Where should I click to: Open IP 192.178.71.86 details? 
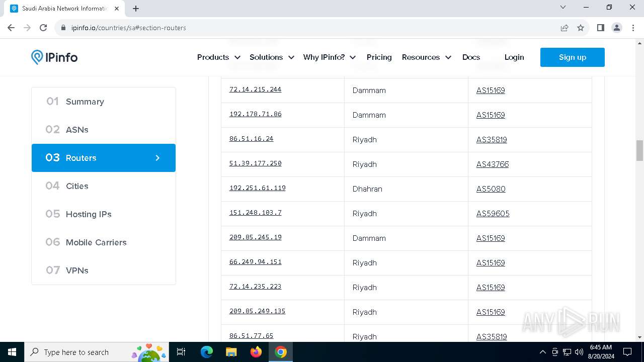point(255,114)
